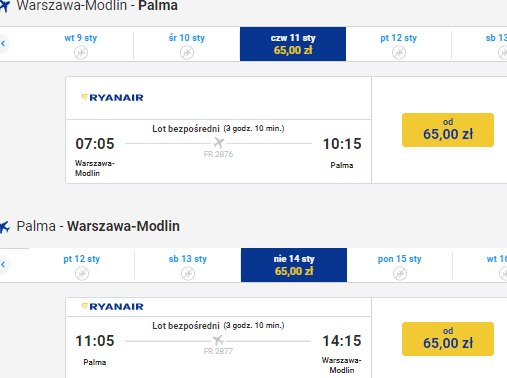Click the departing plane icon beside Warszawa-Modlin - Palma

5,6
